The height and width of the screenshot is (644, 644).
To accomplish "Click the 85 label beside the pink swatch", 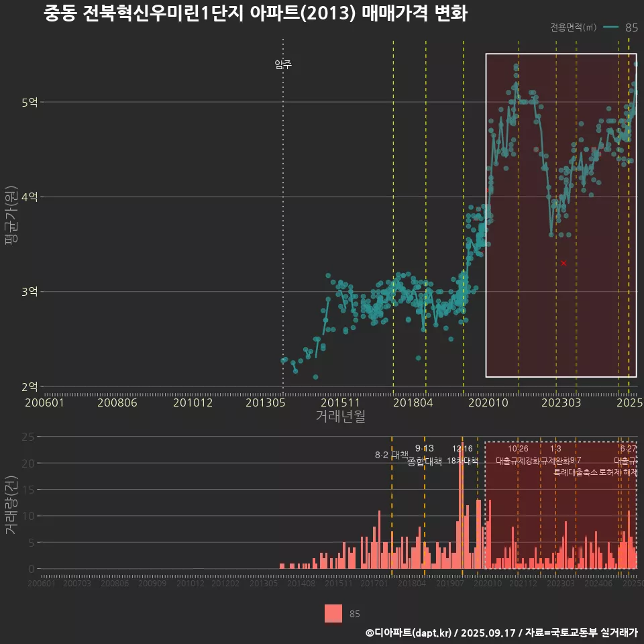I will click(354, 614).
